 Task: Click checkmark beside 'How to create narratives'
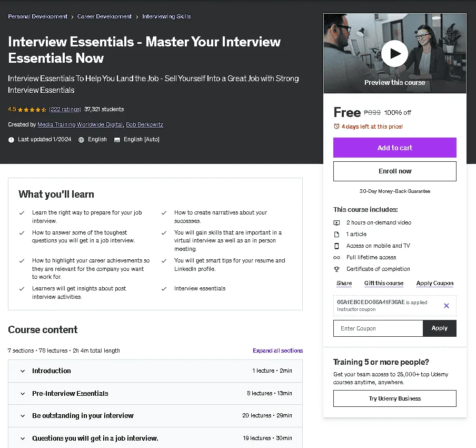point(164,213)
